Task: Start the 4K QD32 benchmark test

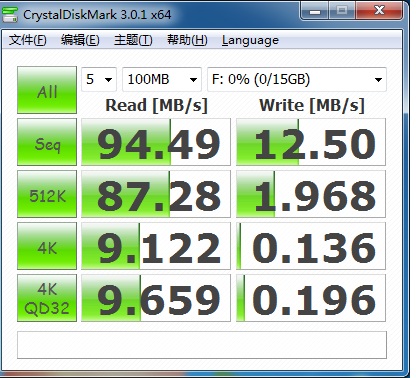Action: pyautogui.click(x=47, y=298)
